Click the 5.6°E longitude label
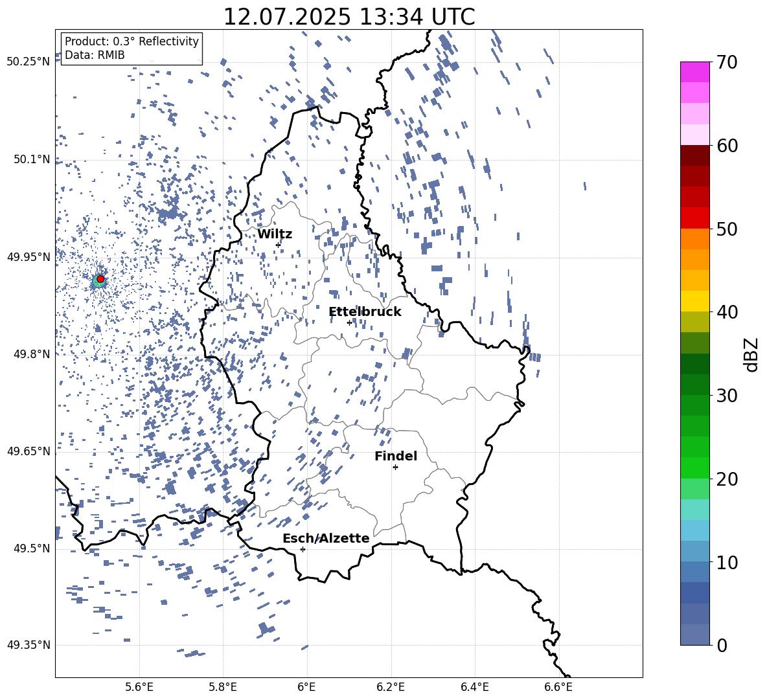Screen dimensions: 767x700 pos(139,687)
